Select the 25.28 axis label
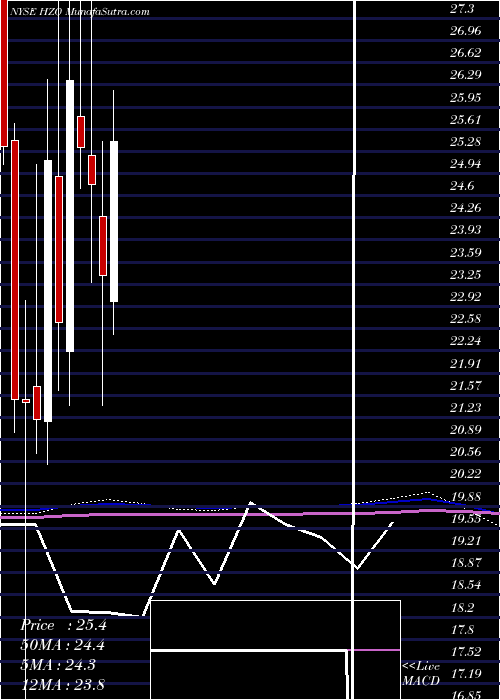 click(x=466, y=142)
